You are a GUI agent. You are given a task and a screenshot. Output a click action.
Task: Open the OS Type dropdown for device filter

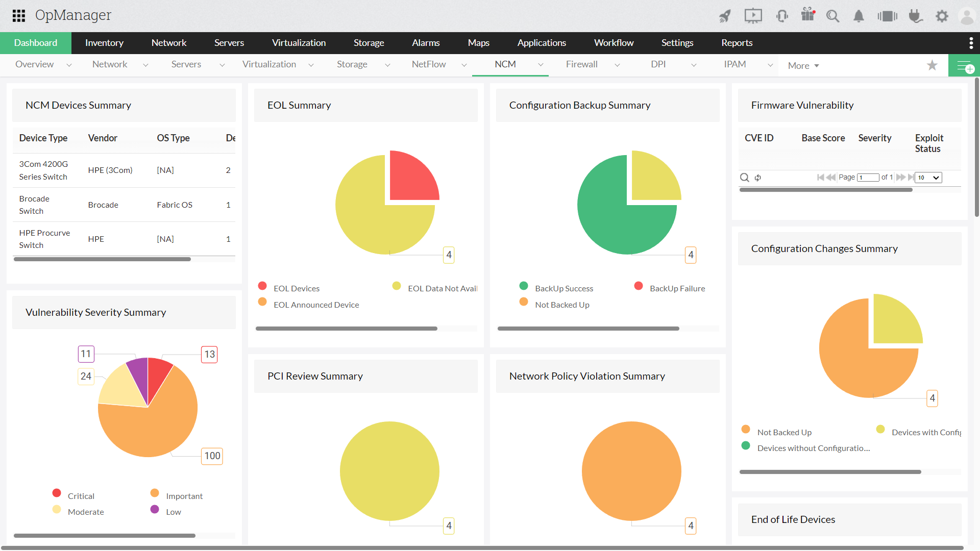pyautogui.click(x=173, y=137)
